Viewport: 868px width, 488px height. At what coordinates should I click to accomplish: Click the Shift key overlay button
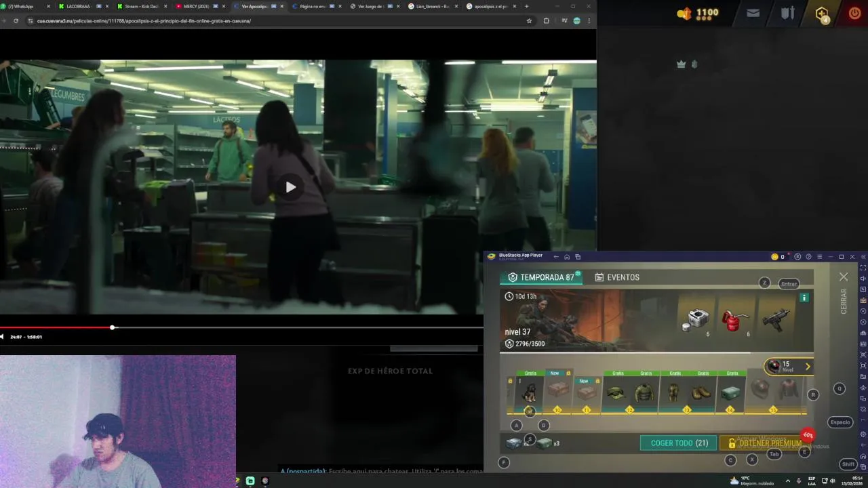click(848, 464)
